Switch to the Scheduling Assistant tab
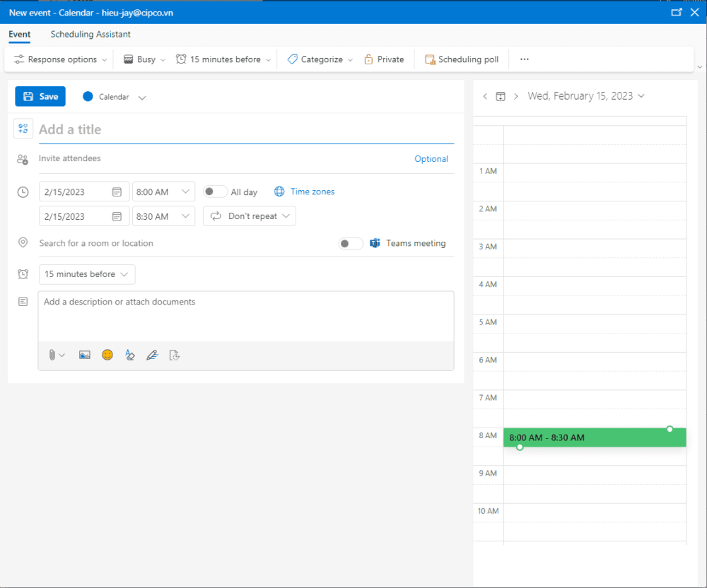Screen dimensions: 707x588 coord(90,34)
